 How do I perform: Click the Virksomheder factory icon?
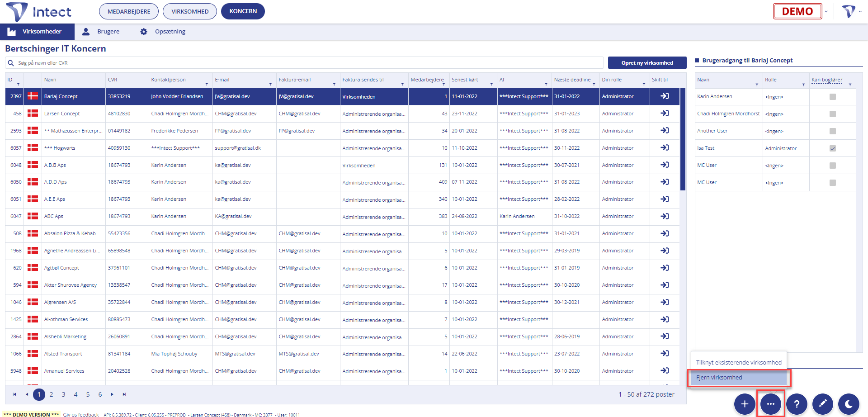pyautogui.click(x=12, y=32)
